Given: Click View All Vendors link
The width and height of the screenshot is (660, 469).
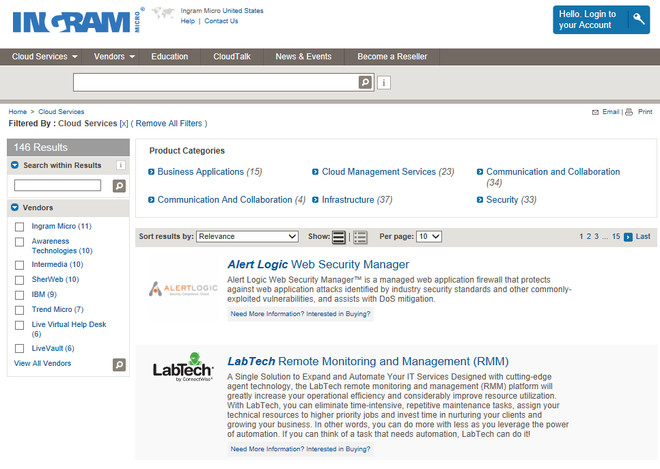Looking at the screenshot, I should click(x=43, y=363).
